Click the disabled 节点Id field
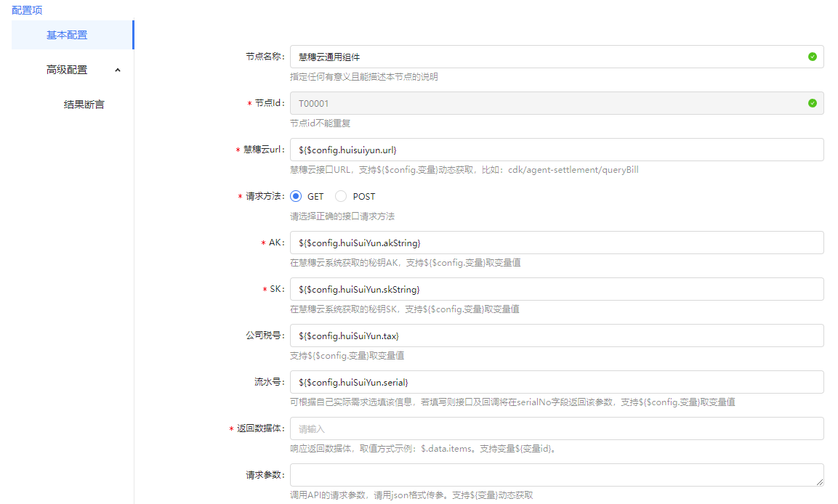 pos(545,103)
